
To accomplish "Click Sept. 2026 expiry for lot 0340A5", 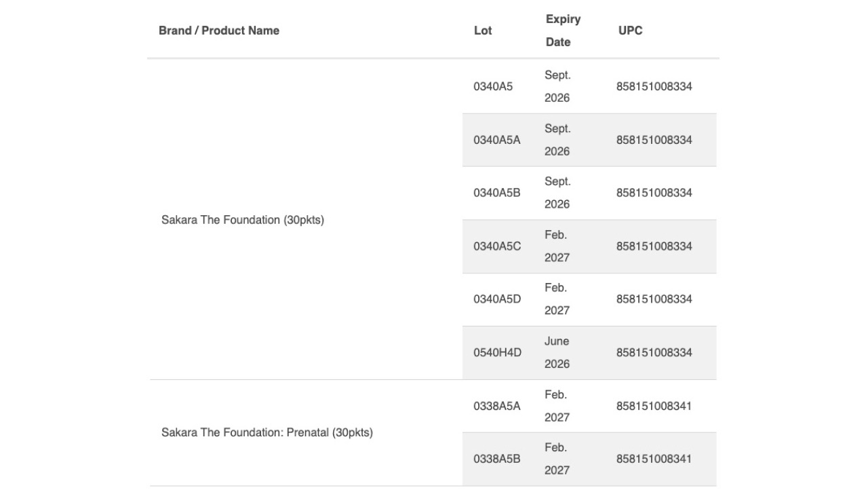I will 557,86.
